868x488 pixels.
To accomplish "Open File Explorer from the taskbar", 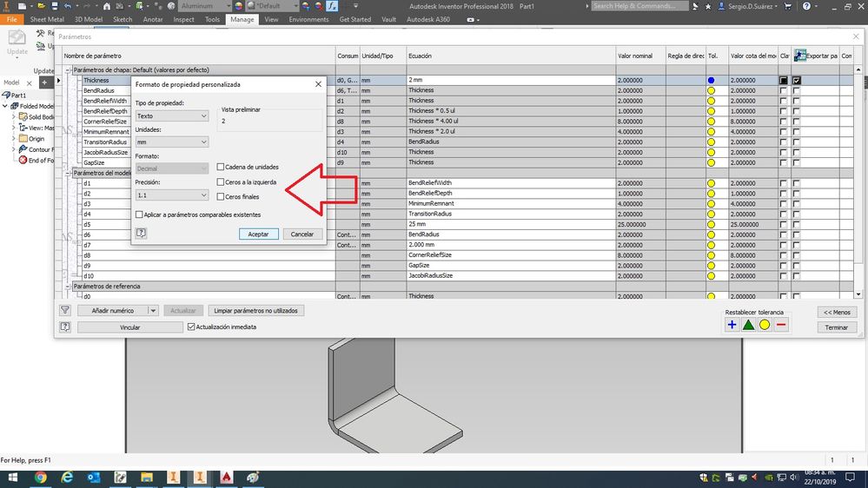I will [147, 477].
